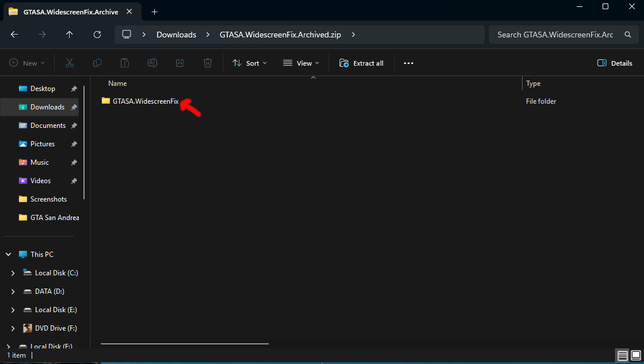Screen dimensions: 644x364
Task: Select Local Disk (C:) in navigation pane
Action: click(56, 273)
